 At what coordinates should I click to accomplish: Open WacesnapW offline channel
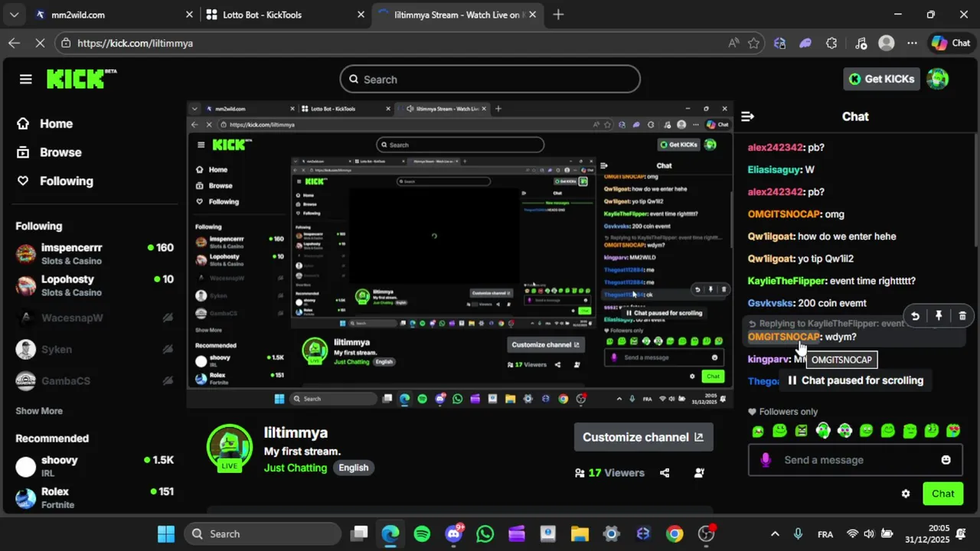point(94,318)
